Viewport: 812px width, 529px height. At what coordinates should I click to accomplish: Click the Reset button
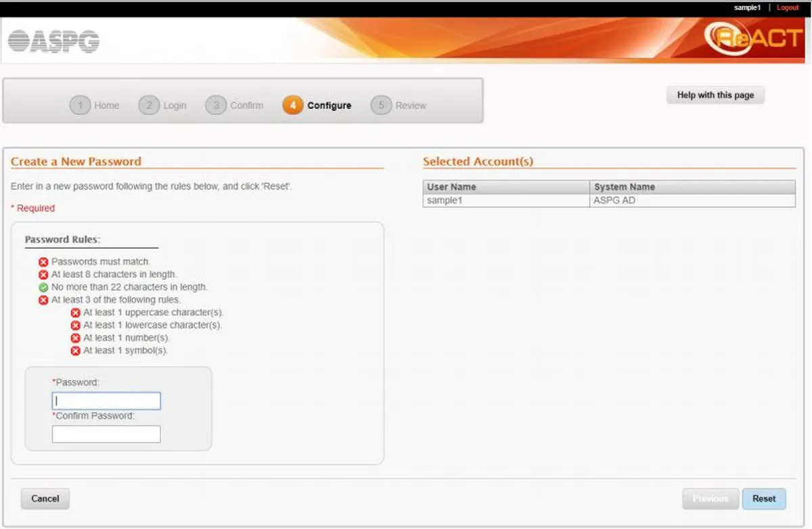click(x=764, y=499)
